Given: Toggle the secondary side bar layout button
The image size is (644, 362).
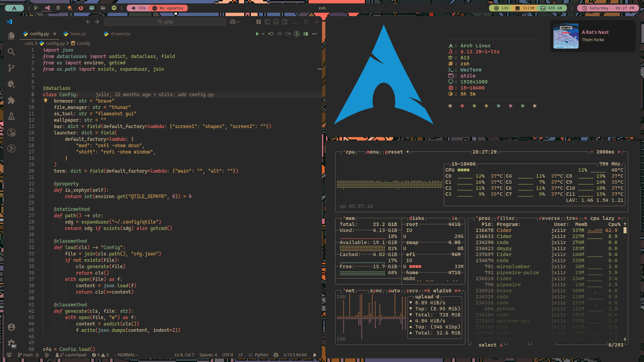Looking at the screenshot, I should pos(285,22).
